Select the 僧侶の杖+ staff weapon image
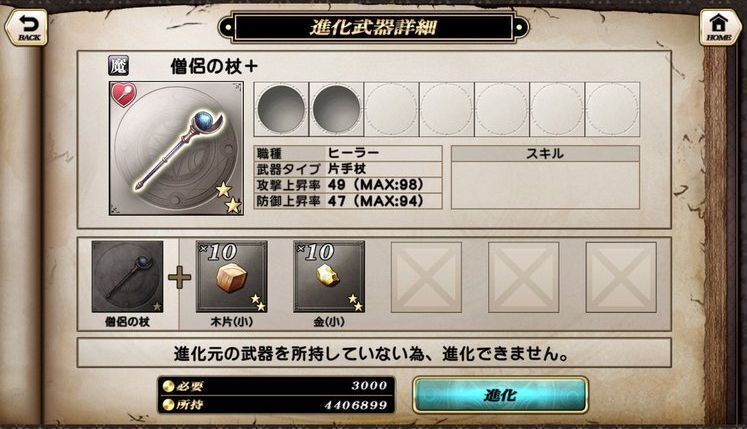Screen dimensions: 747x429 click(x=176, y=148)
